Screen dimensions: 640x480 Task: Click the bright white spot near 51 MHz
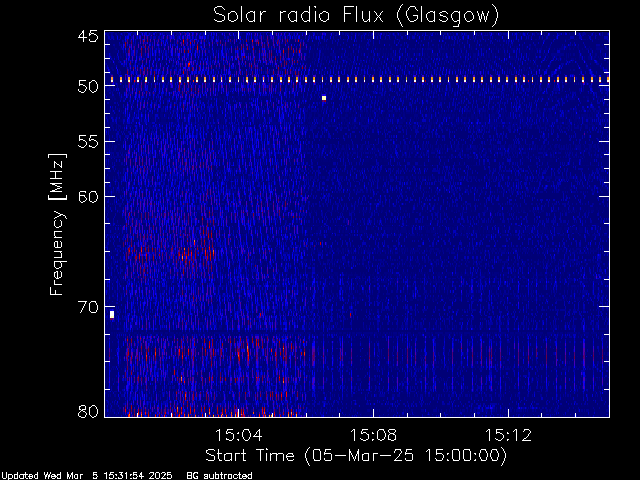click(324, 98)
